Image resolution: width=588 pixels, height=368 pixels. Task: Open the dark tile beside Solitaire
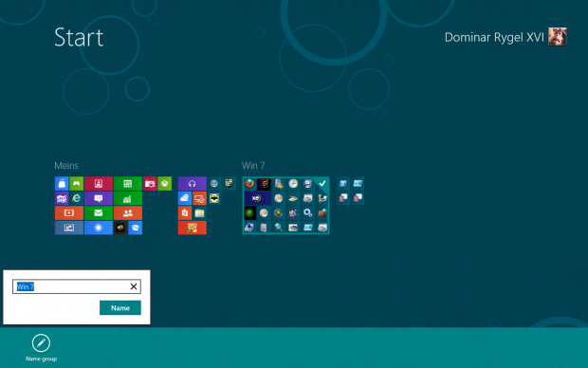pos(120,228)
